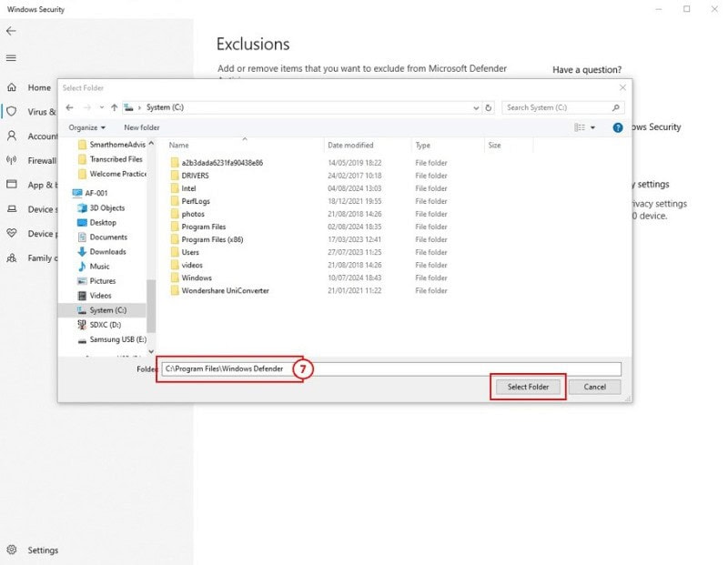
Task: Click the Select Folder button
Action: coord(528,387)
